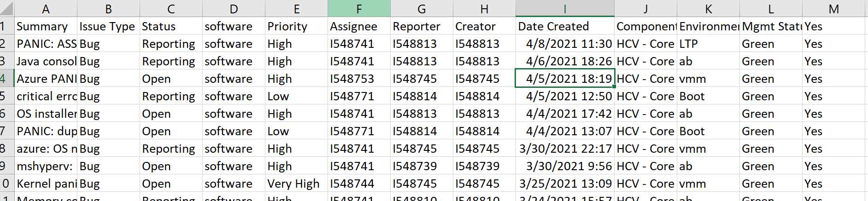Screen dimensions: 868x201
Task: Select the 'mshyperv:' summary cell
Action: pyautogui.click(x=46, y=166)
